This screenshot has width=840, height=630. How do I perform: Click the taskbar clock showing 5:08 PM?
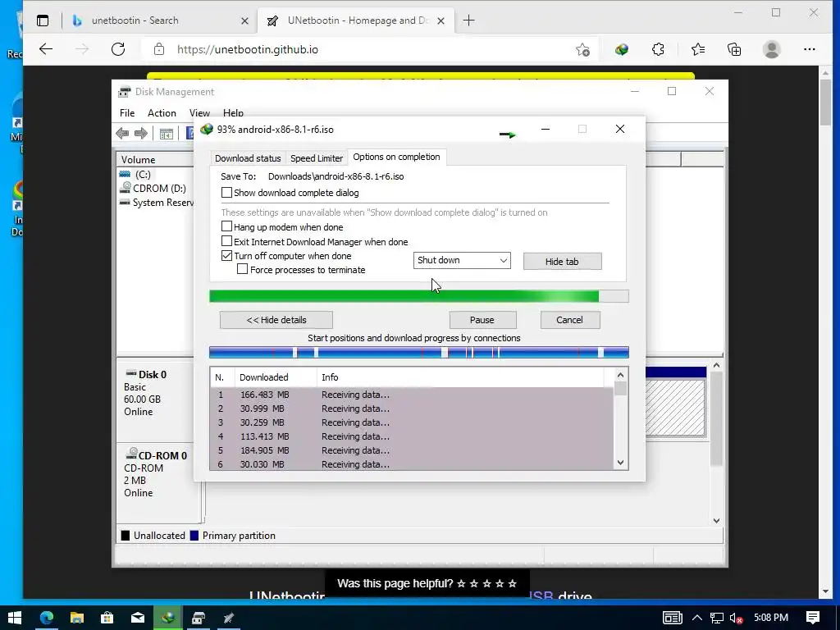click(x=771, y=618)
